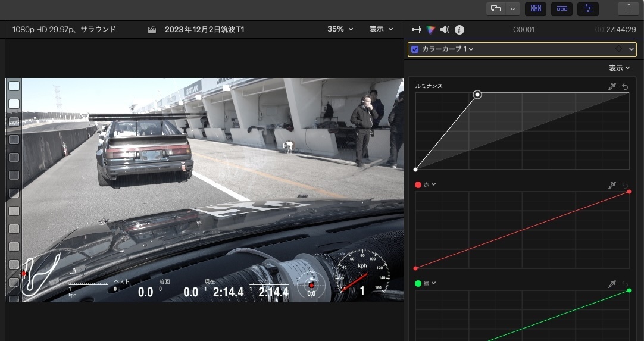
Task: Open the Video inspector film icon
Action: coord(417,30)
